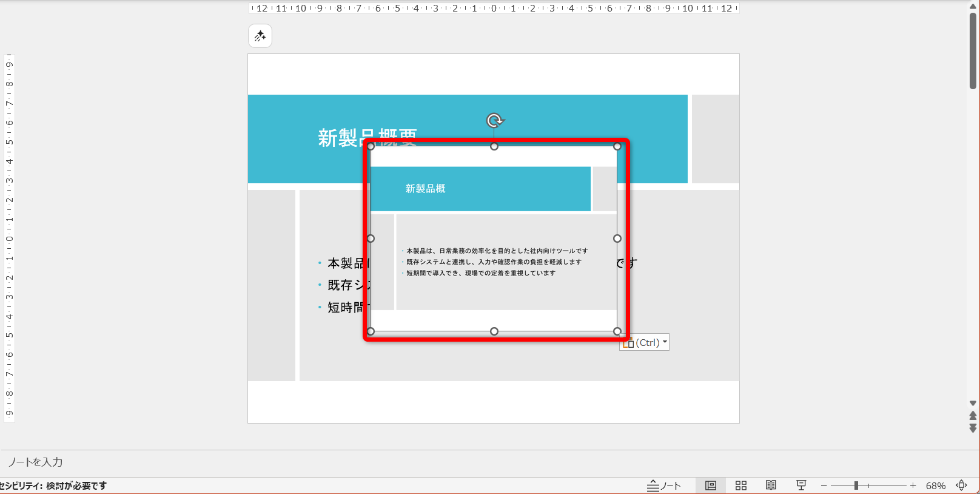Click the third bullet starting 短時間

pyautogui.click(x=346, y=308)
